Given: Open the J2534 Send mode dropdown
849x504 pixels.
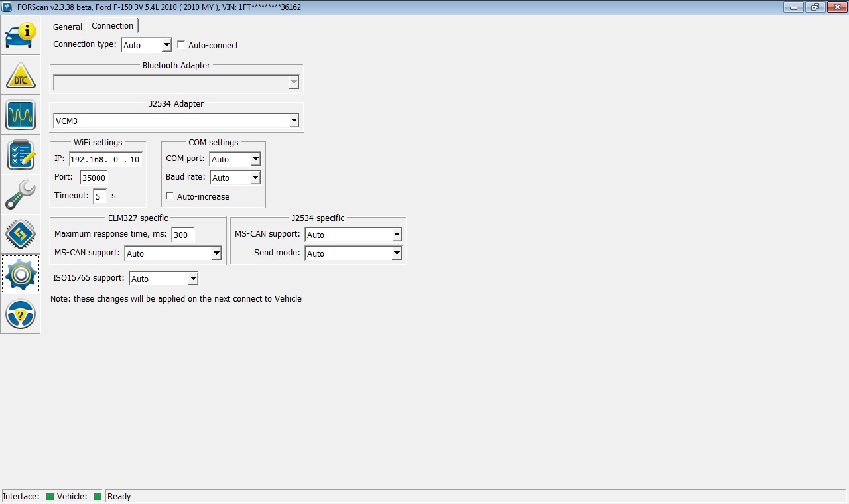Looking at the screenshot, I should point(353,253).
